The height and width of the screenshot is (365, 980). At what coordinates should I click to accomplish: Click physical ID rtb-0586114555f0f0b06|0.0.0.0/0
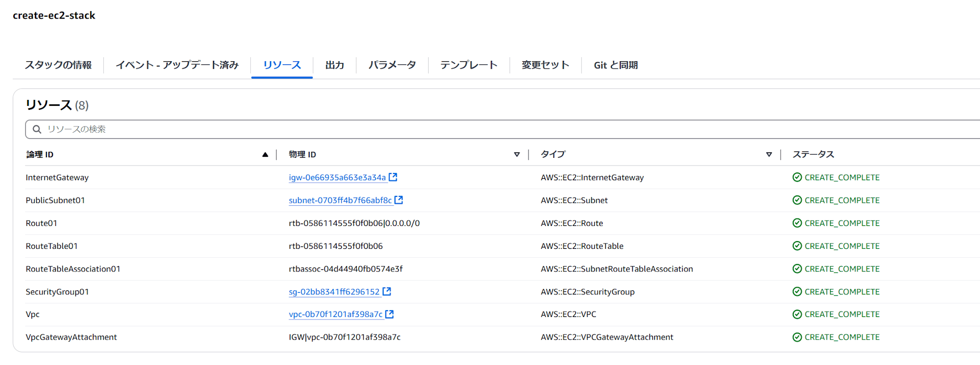[354, 223]
